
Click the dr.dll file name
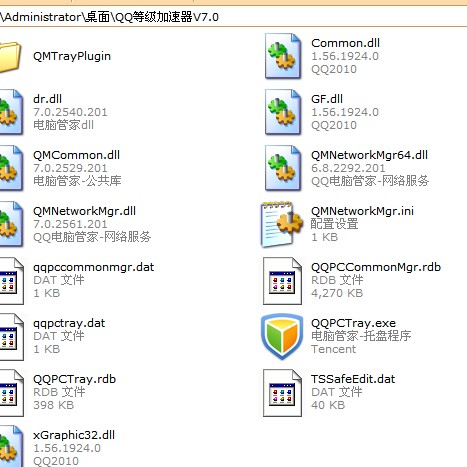point(47,99)
